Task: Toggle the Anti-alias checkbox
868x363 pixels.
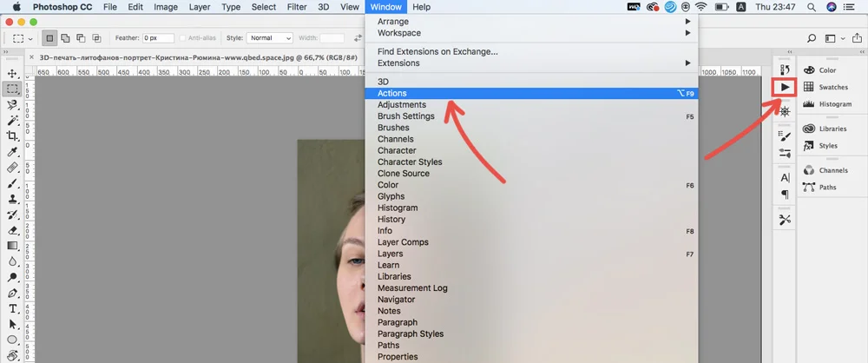Action: point(182,38)
